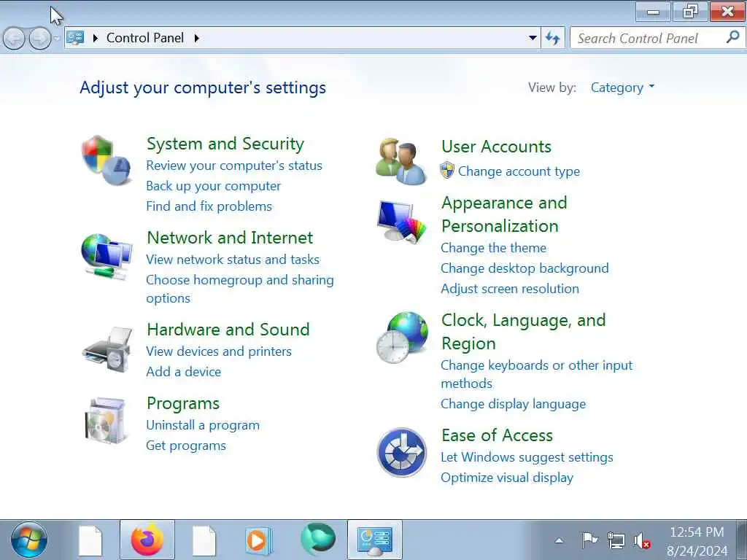Click the green round app icon on taskbar

click(x=318, y=540)
